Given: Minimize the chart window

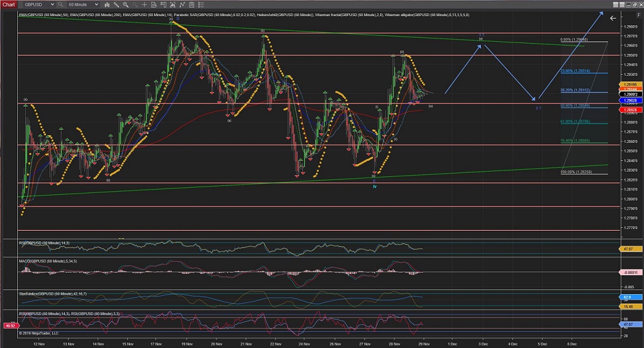Looking at the screenshot, I should (629, 5).
